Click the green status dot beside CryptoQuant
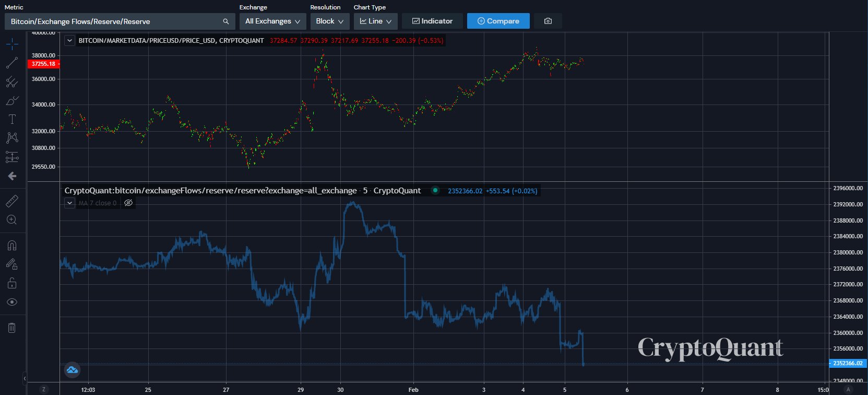This screenshot has width=868, height=395. (x=435, y=191)
